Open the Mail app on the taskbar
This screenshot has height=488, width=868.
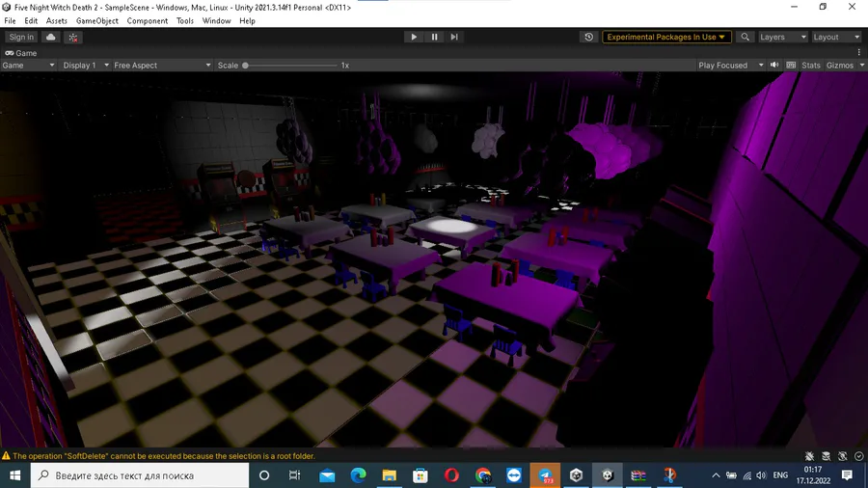(327, 475)
